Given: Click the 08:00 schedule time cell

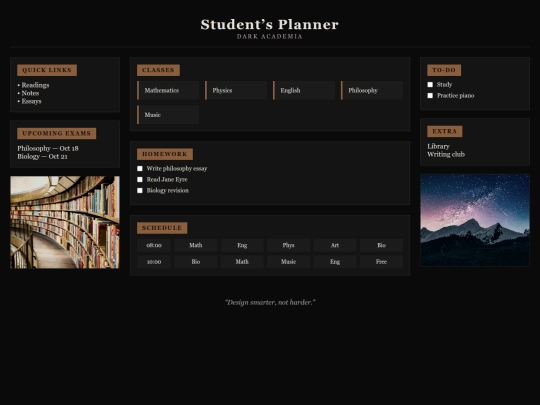Looking at the screenshot, I should tap(154, 245).
